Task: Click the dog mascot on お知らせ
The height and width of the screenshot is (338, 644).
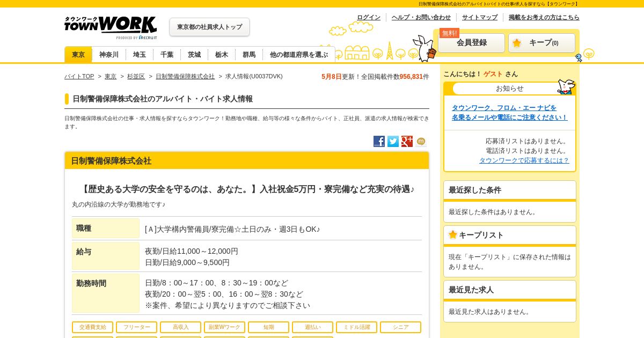Action: [x=566, y=86]
